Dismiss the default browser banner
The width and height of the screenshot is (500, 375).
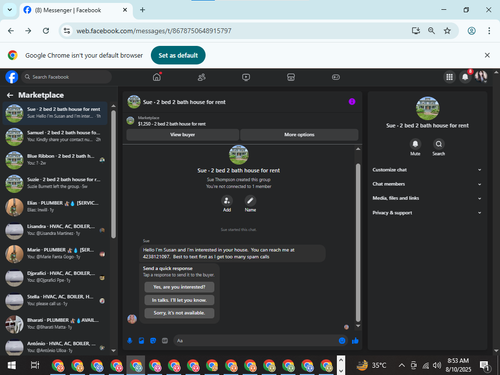tap(487, 55)
